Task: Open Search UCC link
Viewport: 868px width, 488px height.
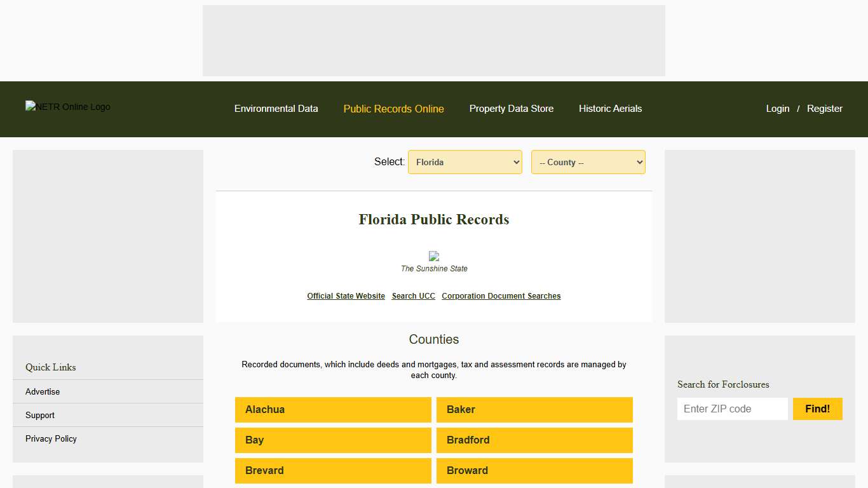Action: pyautogui.click(x=413, y=295)
